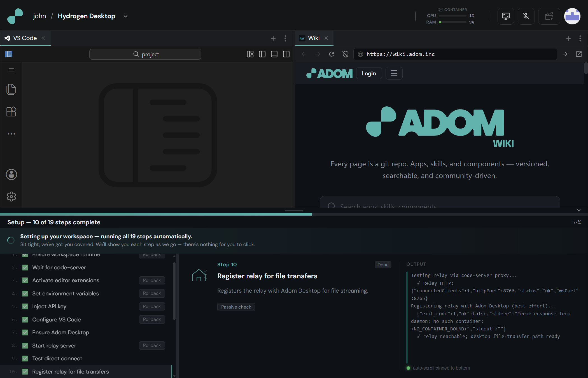Rollback Activate editor extensions step
Viewport: 588px width, 378px height.
tap(152, 280)
